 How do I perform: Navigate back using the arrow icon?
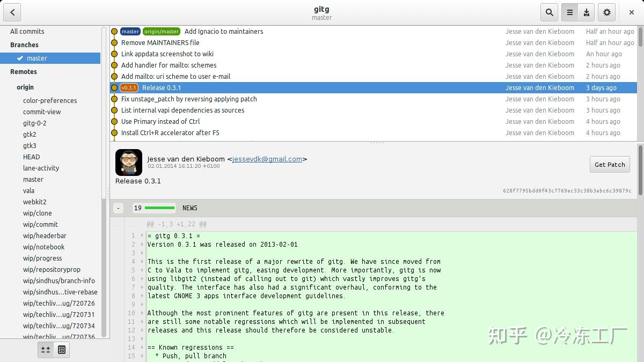(12, 12)
